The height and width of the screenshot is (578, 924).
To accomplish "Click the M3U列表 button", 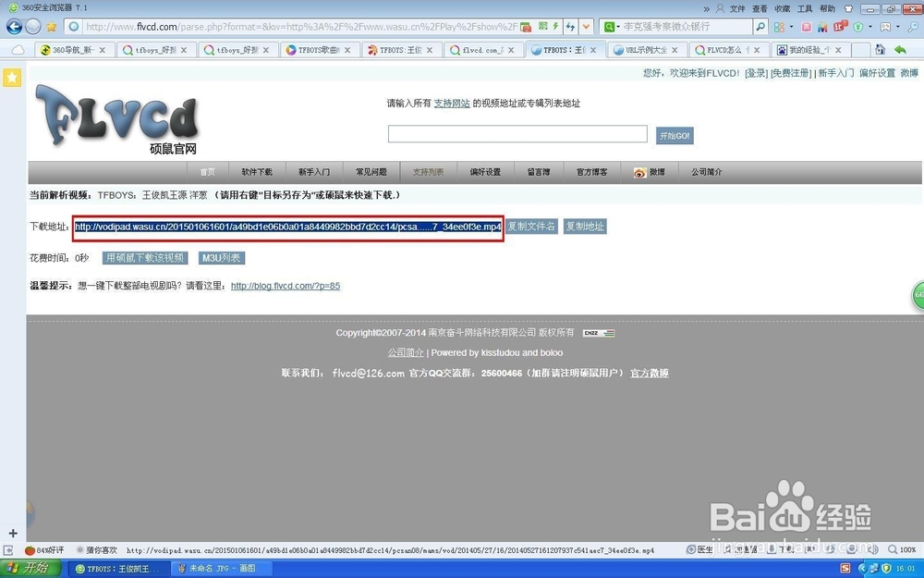I will [x=221, y=258].
